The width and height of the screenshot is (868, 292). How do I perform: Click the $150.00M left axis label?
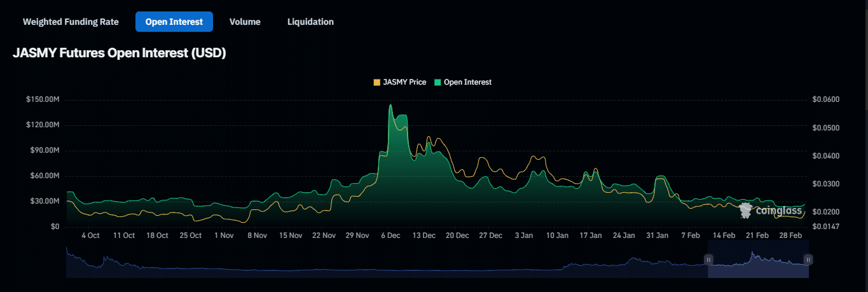pos(43,100)
